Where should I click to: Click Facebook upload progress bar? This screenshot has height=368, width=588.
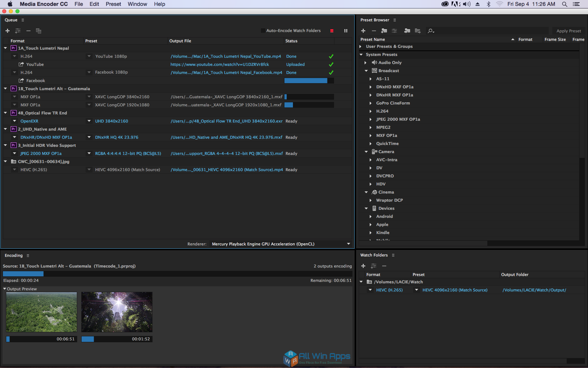click(x=309, y=81)
